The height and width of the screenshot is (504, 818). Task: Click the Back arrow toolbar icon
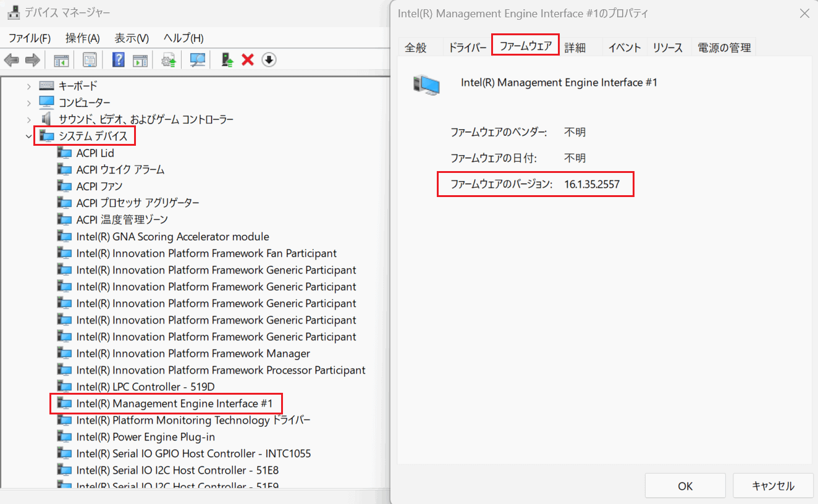12,60
